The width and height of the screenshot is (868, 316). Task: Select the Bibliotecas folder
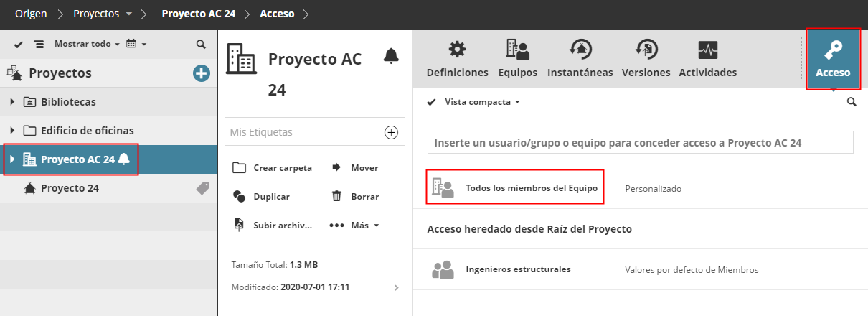(68, 102)
